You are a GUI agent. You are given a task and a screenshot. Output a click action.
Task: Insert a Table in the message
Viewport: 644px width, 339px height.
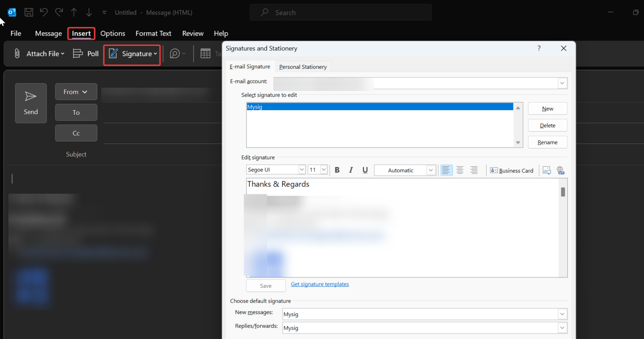point(205,53)
